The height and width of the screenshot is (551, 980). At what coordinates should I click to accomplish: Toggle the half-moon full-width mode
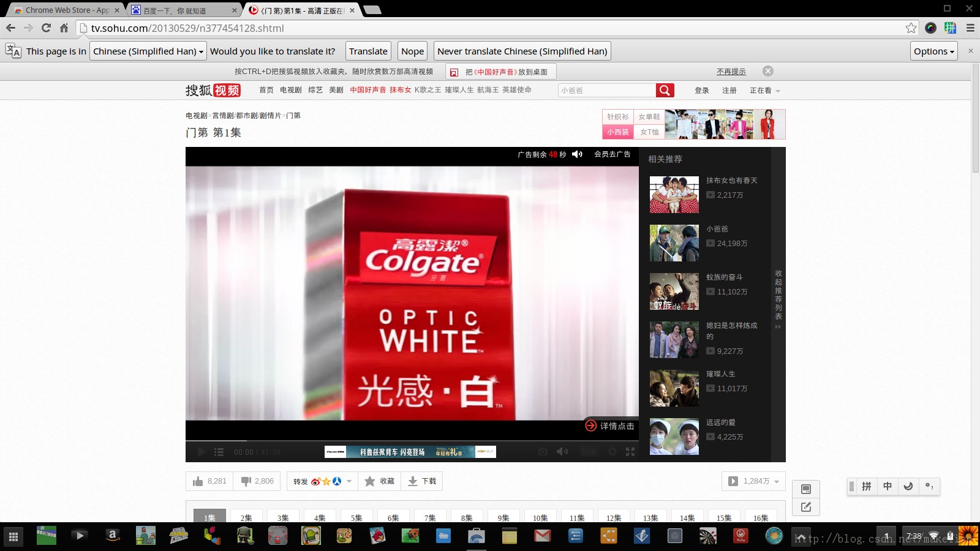[908, 486]
